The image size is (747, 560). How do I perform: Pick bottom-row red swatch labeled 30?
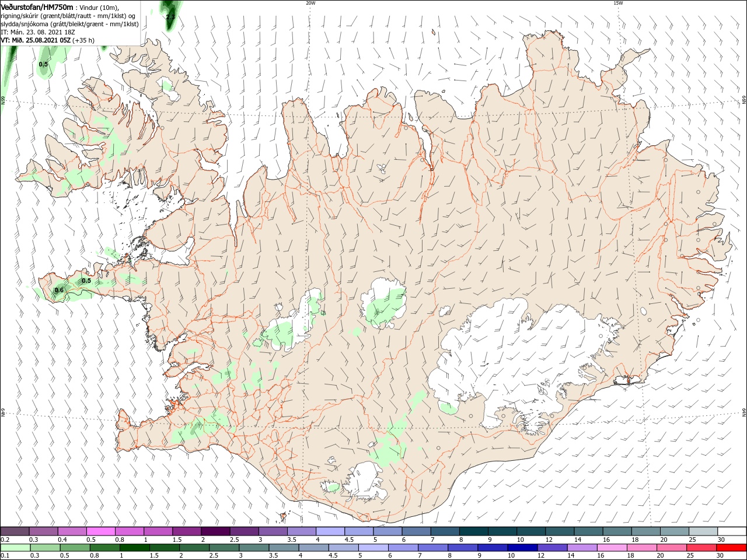click(731, 548)
